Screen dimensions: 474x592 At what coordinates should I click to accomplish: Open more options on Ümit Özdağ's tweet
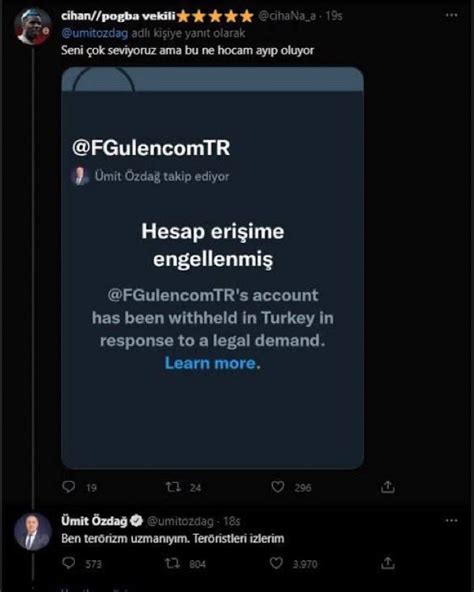point(451,520)
